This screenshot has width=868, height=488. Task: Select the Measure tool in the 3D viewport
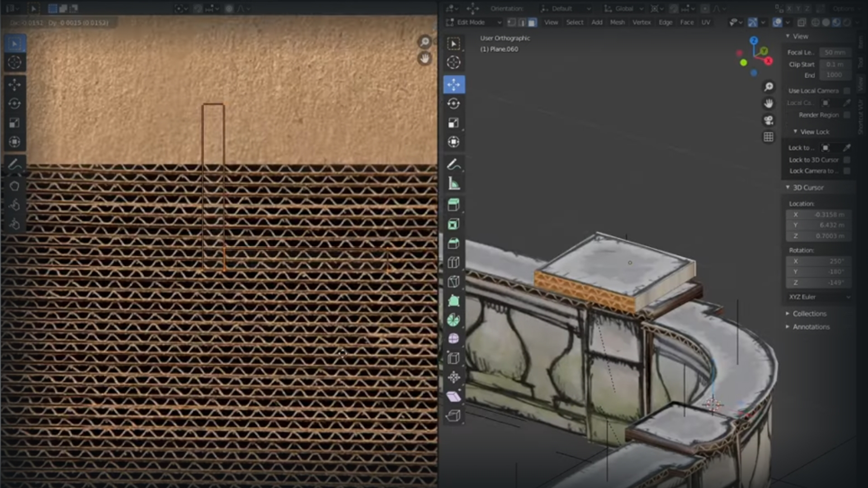click(454, 183)
